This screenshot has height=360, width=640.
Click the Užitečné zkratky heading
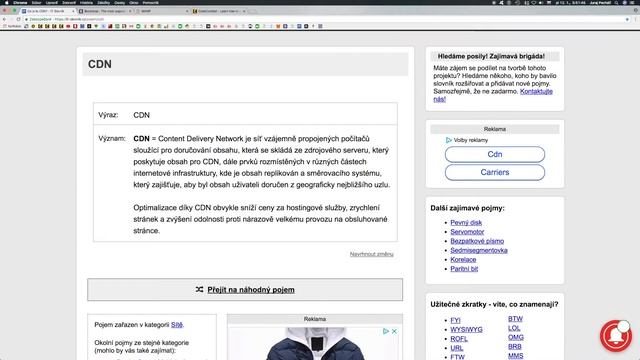(494, 304)
